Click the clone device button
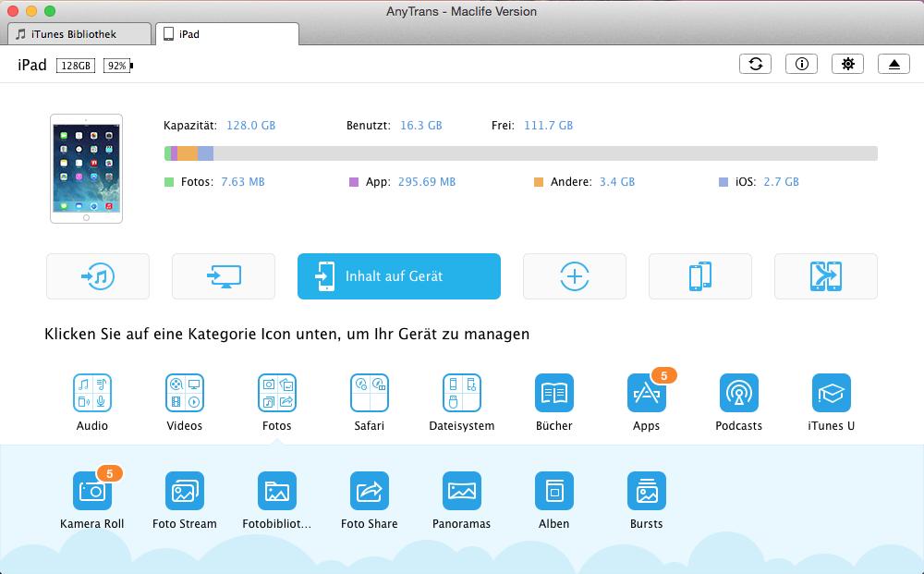The image size is (924, 574). [x=825, y=276]
